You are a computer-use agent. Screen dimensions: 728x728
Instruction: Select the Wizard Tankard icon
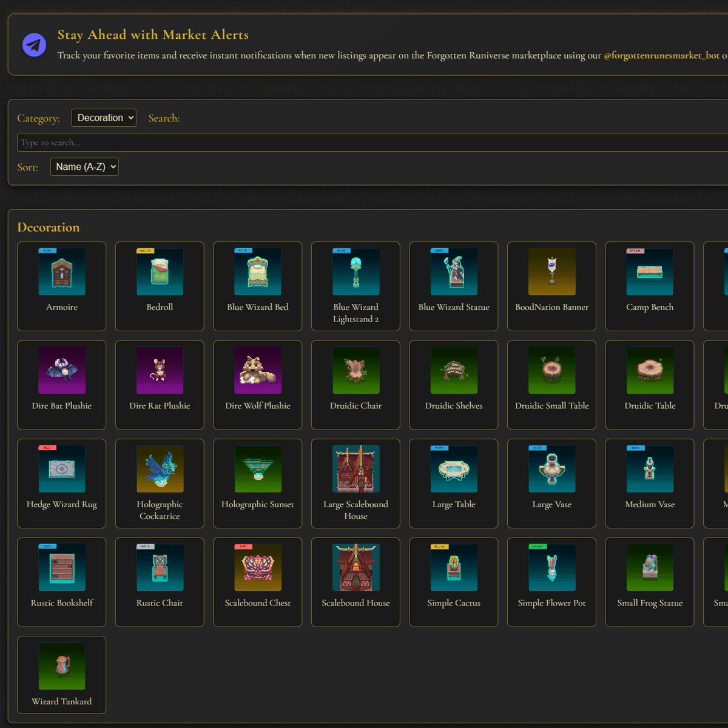tap(62, 666)
